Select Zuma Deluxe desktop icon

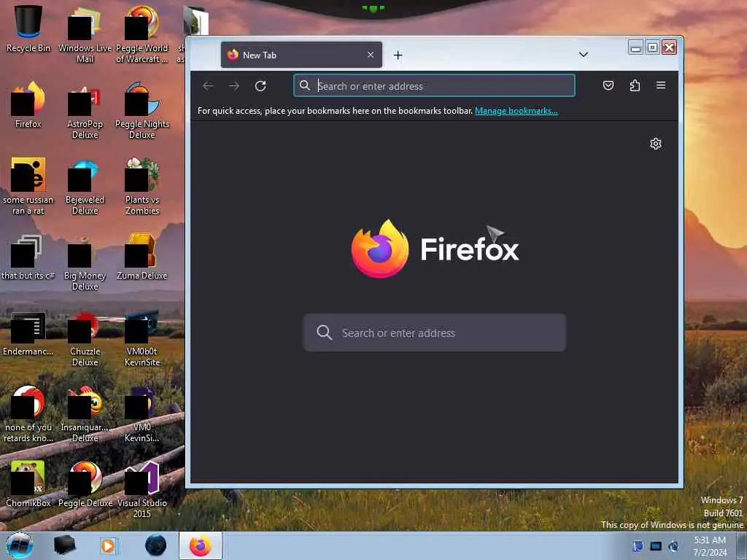[x=142, y=257]
